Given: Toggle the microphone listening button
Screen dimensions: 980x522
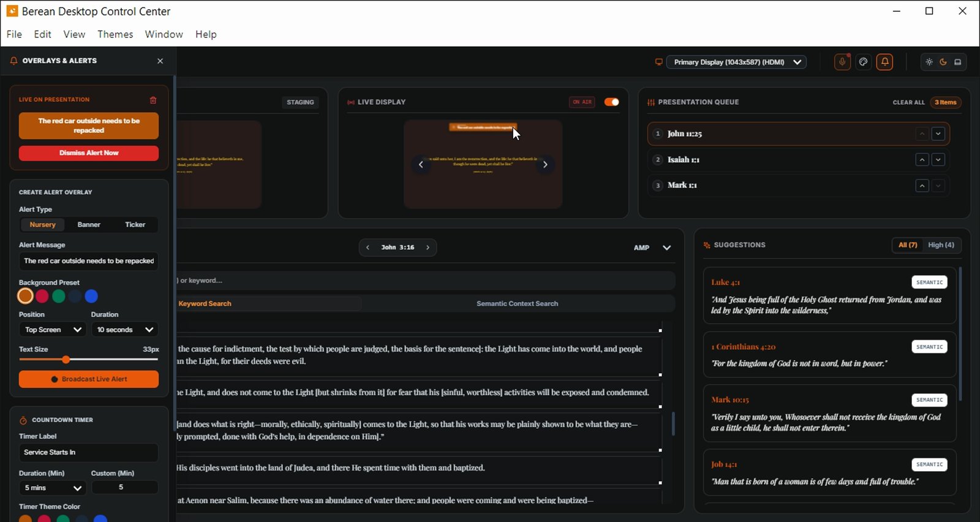Looking at the screenshot, I should [x=842, y=62].
